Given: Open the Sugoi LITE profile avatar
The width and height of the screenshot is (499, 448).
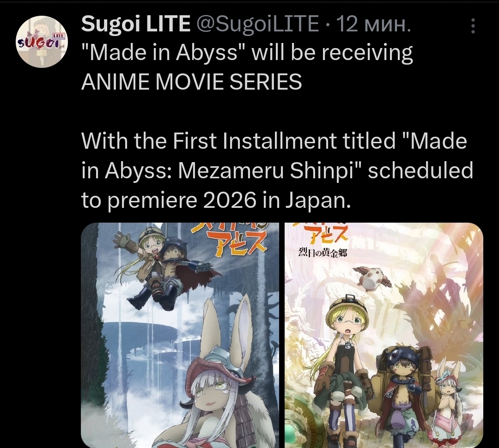Looking at the screenshot, I should pyautogui.click(x=42, y=42).
